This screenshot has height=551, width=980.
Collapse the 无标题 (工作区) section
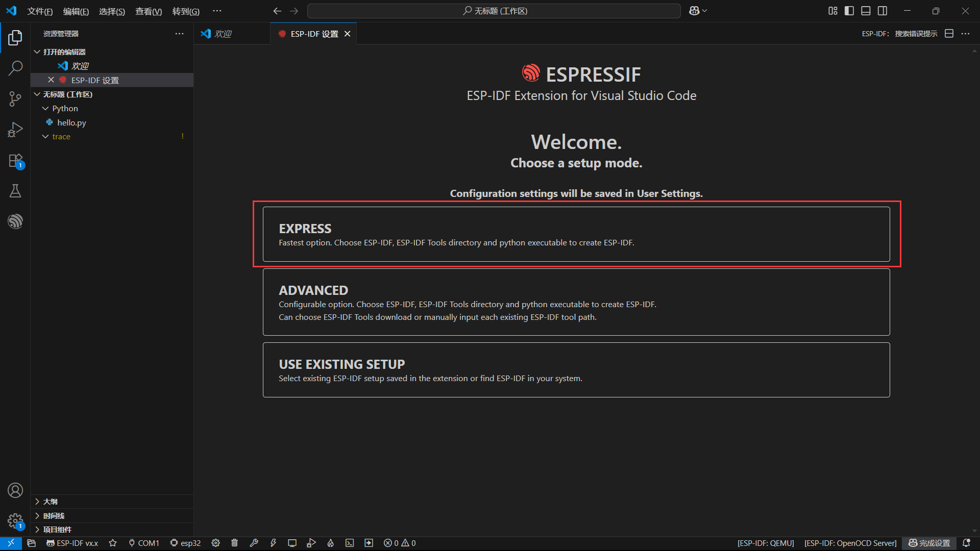click(112, 94)
